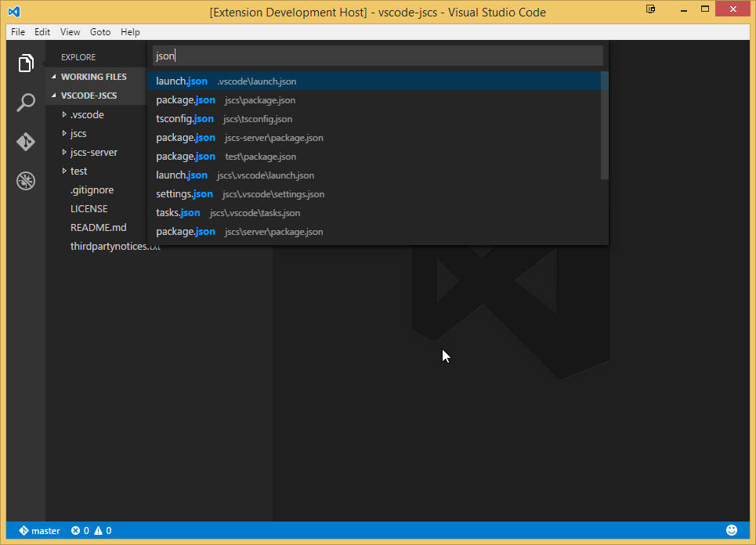
Task: Open the Explorer view icon
Action: 26,63
